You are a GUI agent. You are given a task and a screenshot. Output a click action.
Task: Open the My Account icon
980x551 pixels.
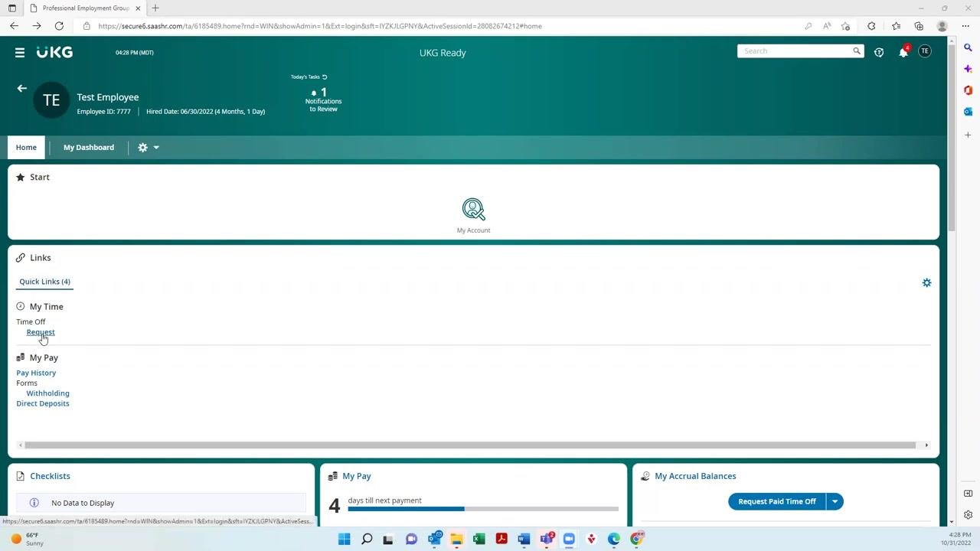pyautogui.click(x=473, y=215)
